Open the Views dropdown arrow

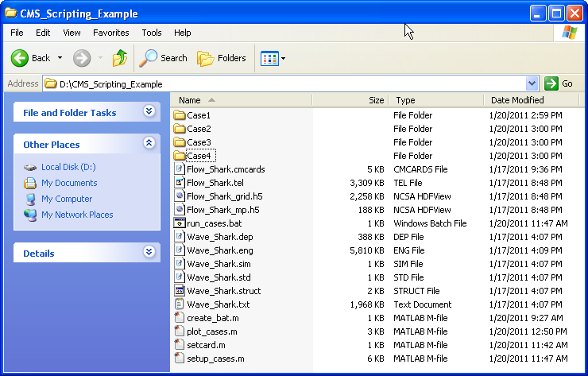click(x=283, y=58)
